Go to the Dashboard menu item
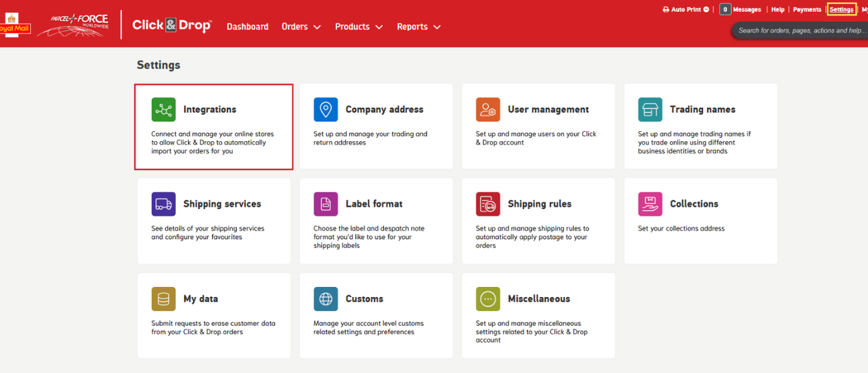 247,27
